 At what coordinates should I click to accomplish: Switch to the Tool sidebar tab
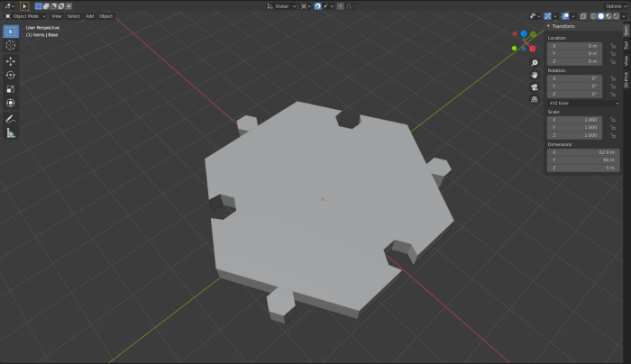click(x=626, y=45)
